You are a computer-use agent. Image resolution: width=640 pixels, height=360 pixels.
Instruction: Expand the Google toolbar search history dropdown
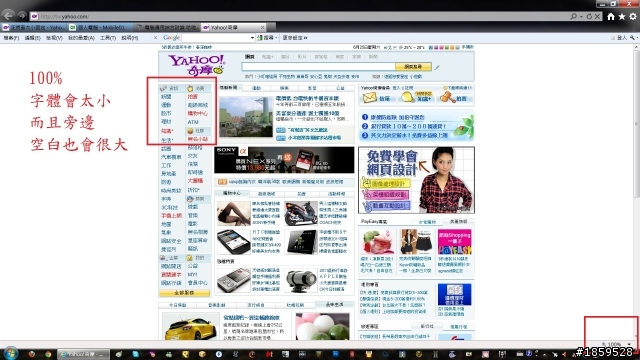[x=252, y=38]
